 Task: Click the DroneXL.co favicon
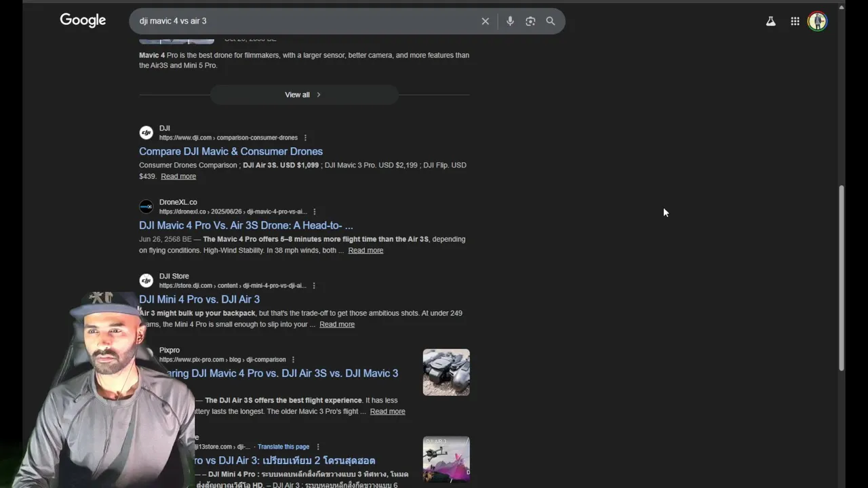[146, 207]
